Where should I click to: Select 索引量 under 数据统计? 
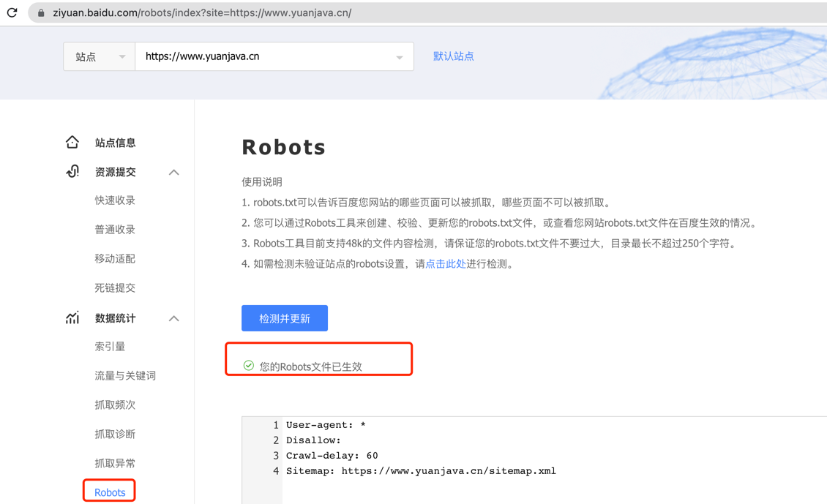110,347
